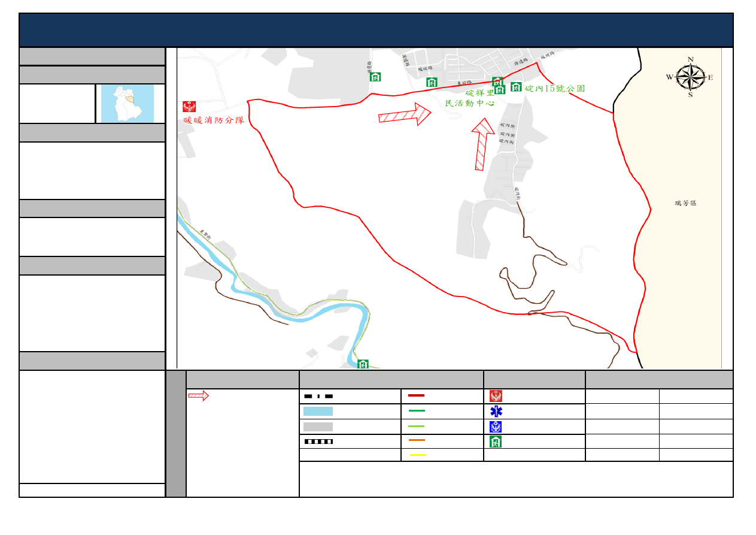
Task: Click the 東勢街 road label by the river
Action: tap(207, 235)
